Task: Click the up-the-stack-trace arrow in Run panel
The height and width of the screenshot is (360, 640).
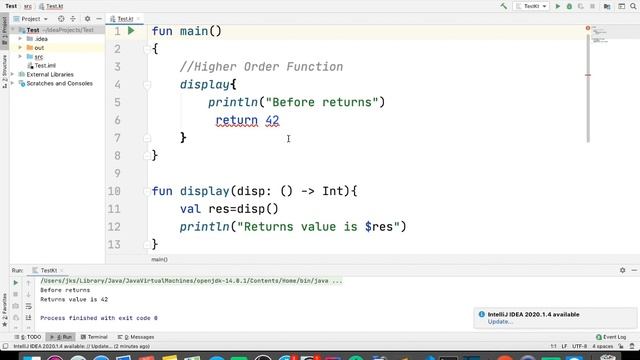Action: point(28,282)
